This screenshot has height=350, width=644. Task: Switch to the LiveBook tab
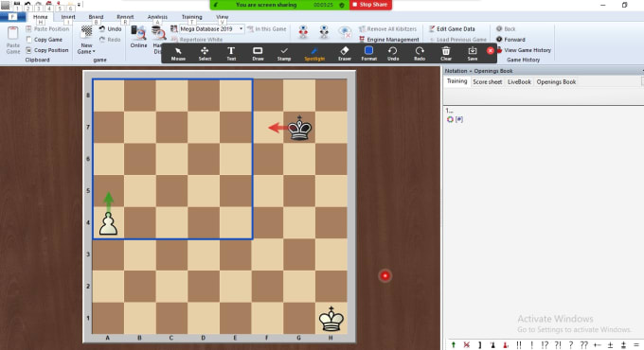click(519, 81)
